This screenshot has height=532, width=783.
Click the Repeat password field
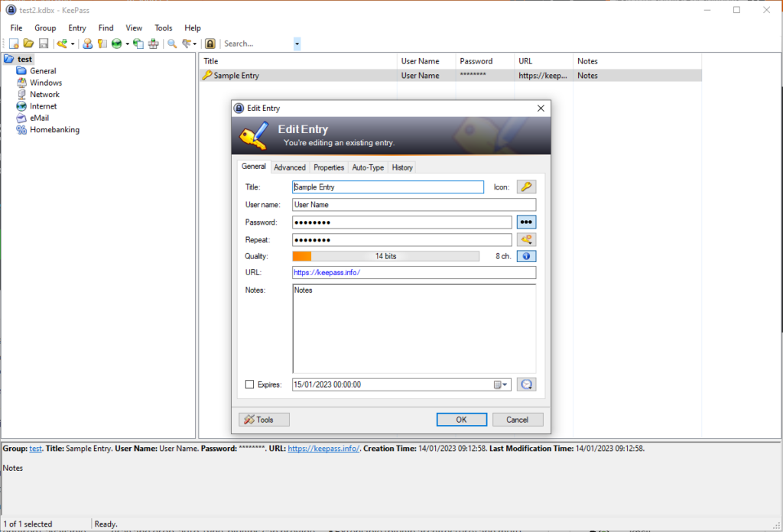tap(402, 240)
